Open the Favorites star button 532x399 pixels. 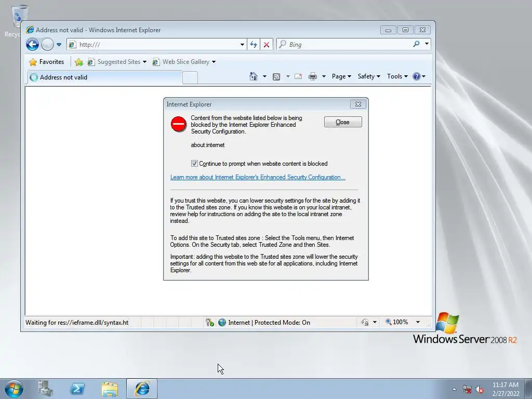pyautogui.click(x=47, y=62)
